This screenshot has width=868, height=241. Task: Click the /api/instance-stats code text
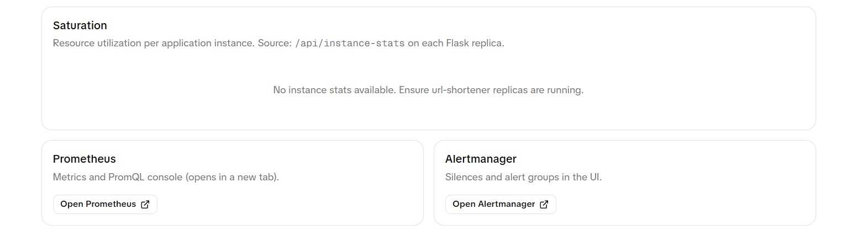350,43
